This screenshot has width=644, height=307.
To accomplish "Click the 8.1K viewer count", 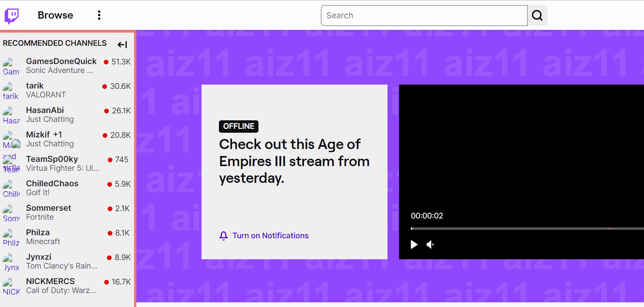I will coord(122,233).
